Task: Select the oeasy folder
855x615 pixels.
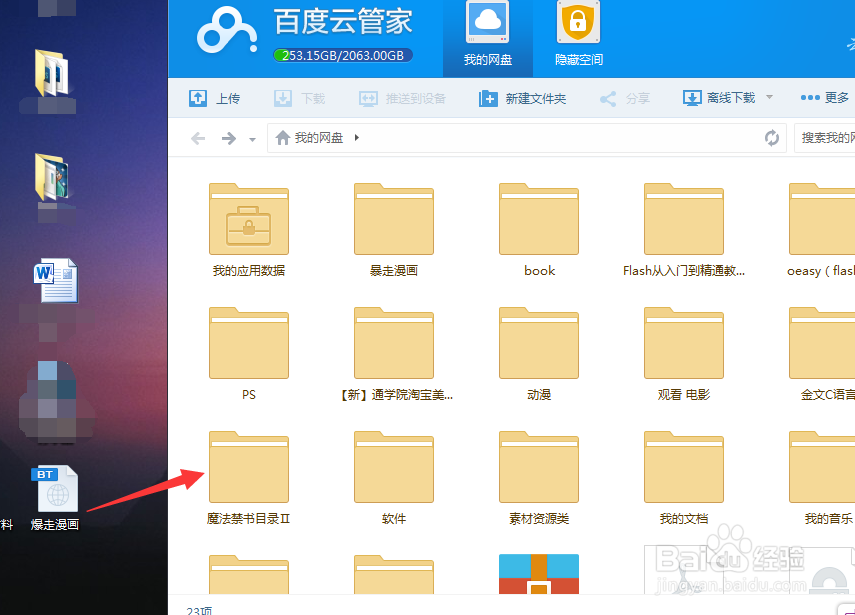Action: coord(822,219)
